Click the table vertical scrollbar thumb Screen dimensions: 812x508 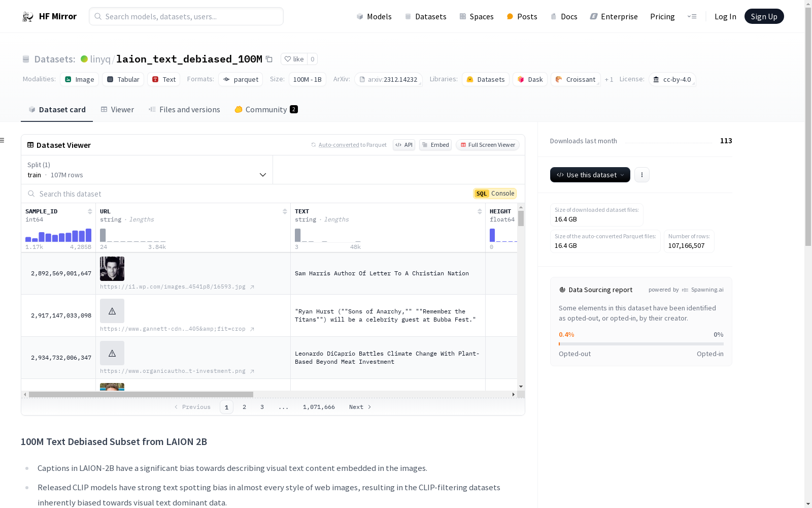click(521, 218)
